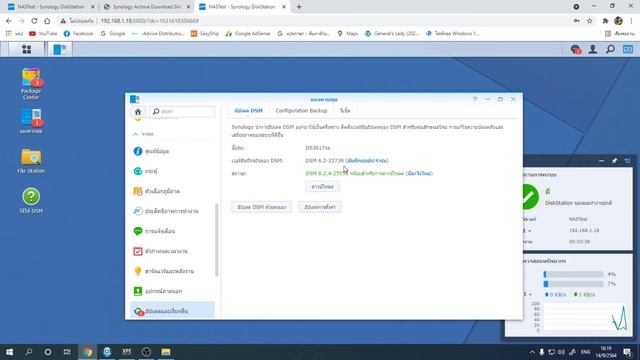The height and width of the screenshot is (360, 640).
Task: Open Facebook bookmark
Action: pyautogui.click(x=78, y=33)
